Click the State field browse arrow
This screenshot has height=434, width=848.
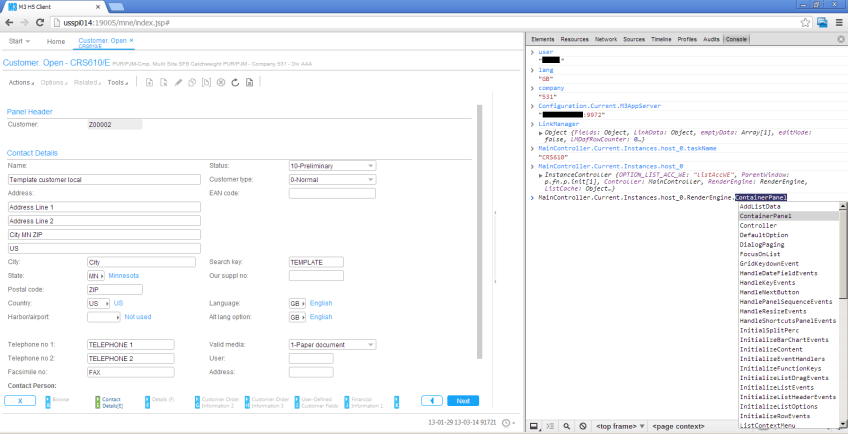click(102, 276)
